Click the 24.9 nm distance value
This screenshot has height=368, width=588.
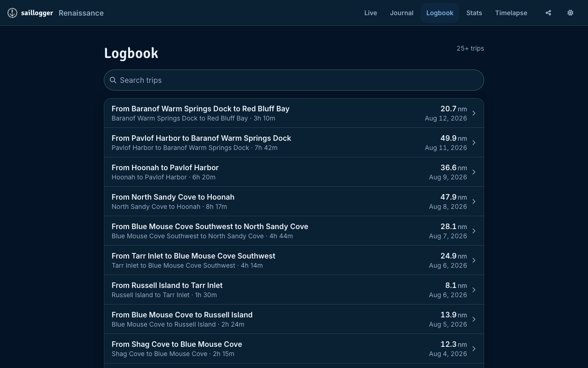click(x=453, y=256)
